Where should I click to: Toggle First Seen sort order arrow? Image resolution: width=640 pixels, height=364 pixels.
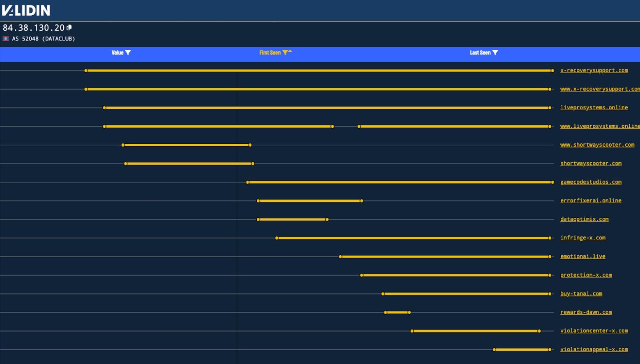pos(290,51)
